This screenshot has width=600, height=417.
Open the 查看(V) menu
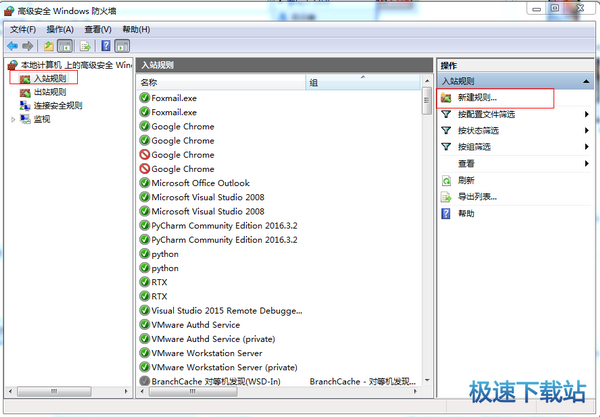click(98, 29)
